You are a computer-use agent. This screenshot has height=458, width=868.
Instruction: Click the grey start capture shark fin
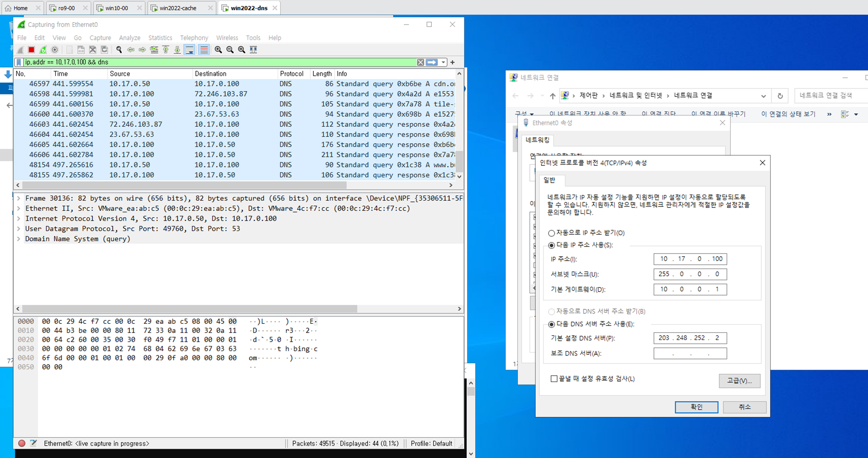(20, 50)
